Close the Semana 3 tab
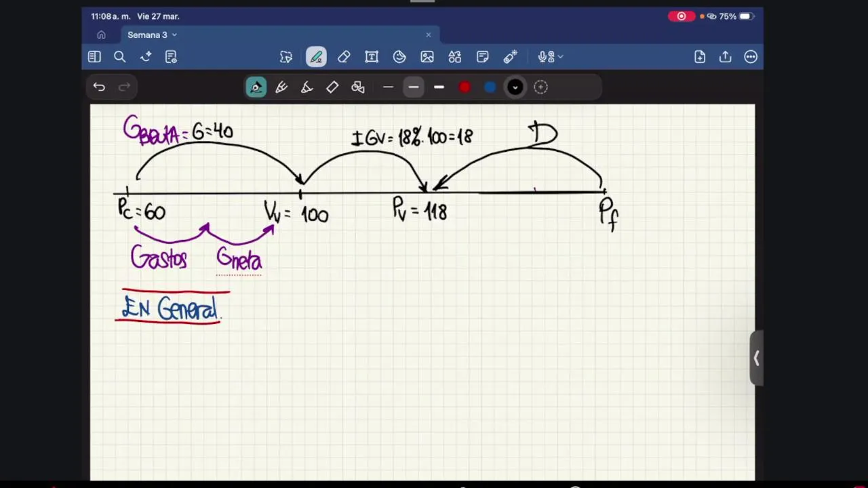Screen dimensions: 868x488 tap(429, 35)
